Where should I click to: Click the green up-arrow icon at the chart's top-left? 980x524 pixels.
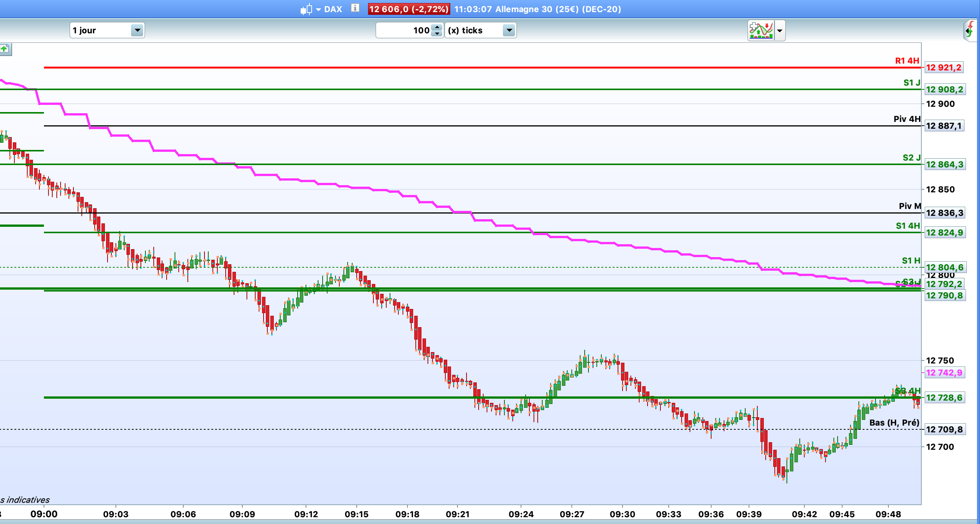pos(5,49)
